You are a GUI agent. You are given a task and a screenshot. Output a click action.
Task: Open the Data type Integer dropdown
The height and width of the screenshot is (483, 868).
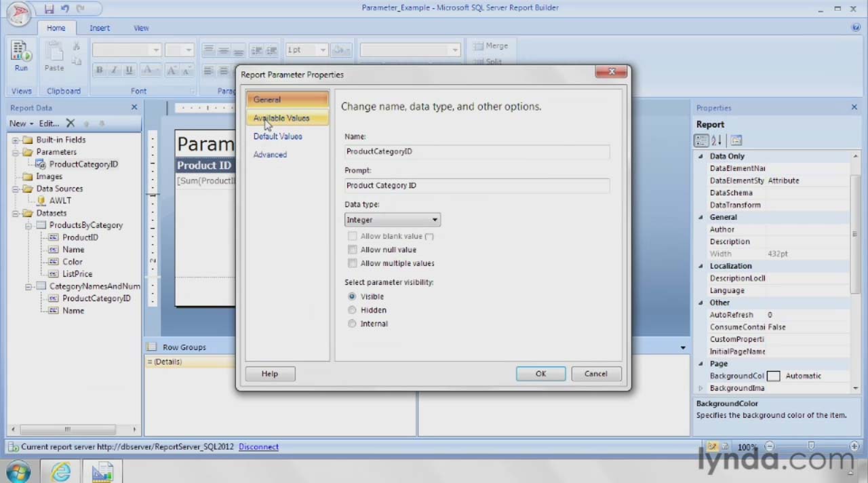coord(393,220)
